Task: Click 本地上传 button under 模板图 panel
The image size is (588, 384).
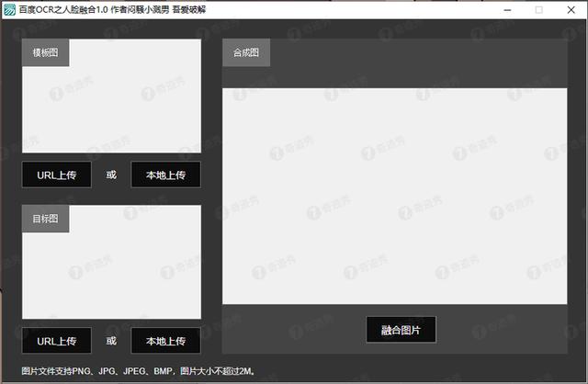Action: 165,175
